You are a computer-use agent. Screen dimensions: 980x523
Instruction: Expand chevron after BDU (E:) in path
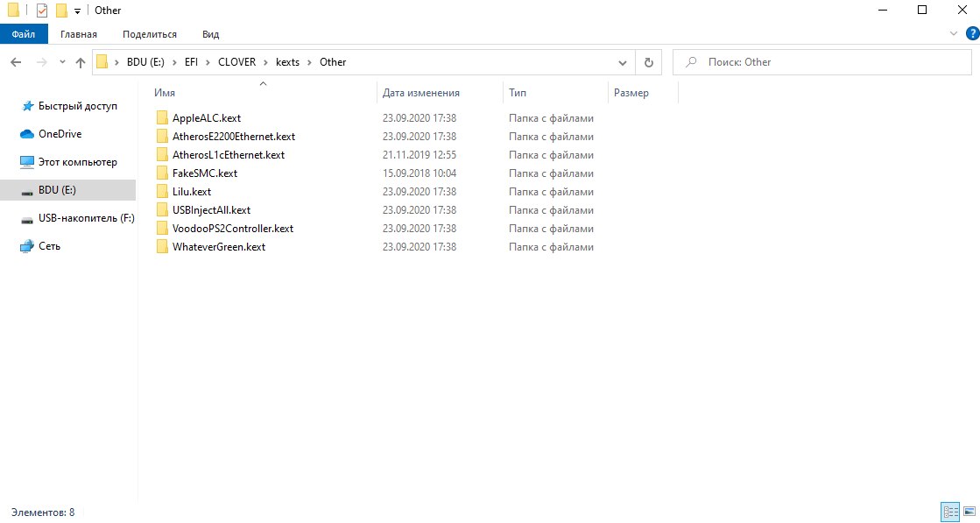pyautogui.click(x=174, y=62)
